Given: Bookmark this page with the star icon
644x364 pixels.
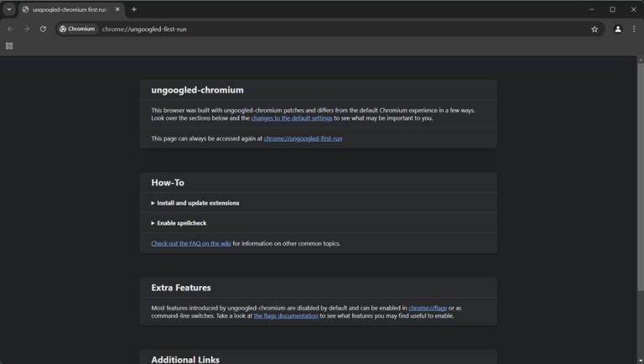Looking at the screenshot, I should pos(595,29).
